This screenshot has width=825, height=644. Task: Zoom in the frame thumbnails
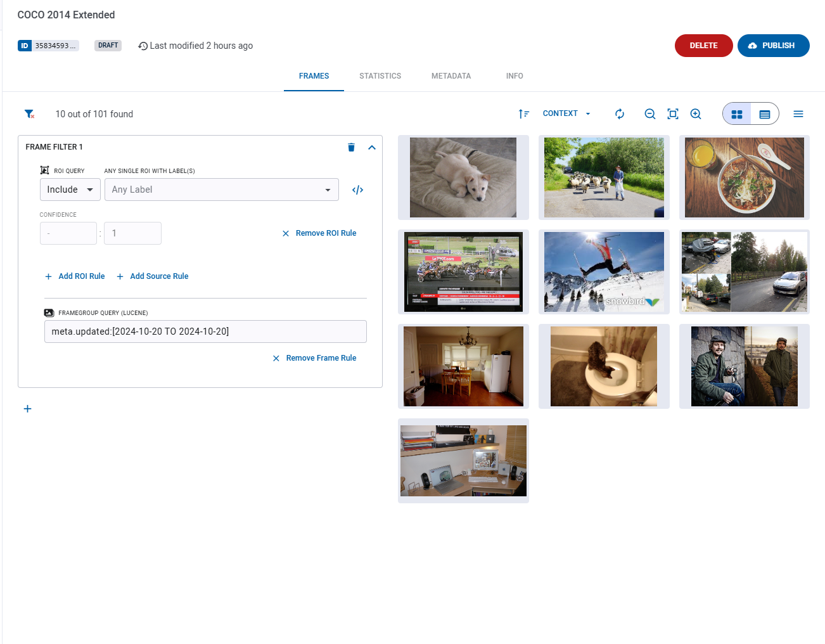(696, 114)
